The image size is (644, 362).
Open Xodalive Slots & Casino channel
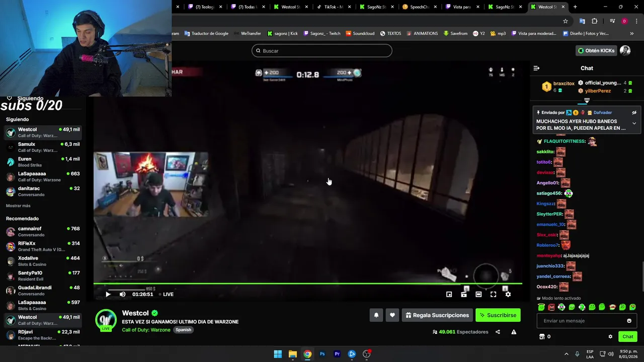click(x=43, y=261)
